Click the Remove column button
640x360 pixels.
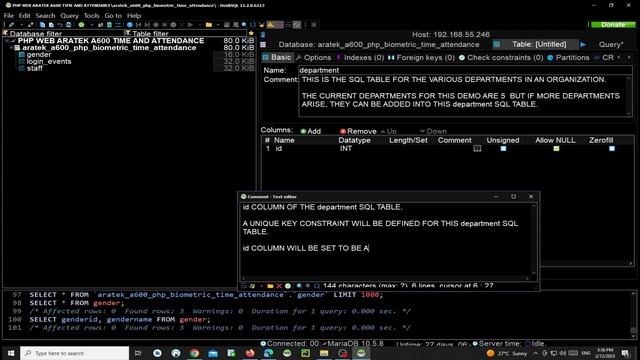(358, 131)
